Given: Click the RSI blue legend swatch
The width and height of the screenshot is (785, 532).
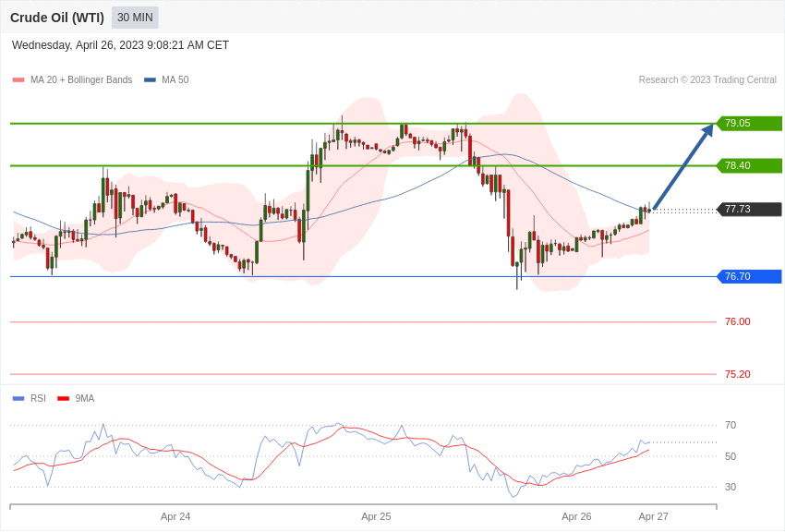Looking at the screenshot, I should pos(18,399).
